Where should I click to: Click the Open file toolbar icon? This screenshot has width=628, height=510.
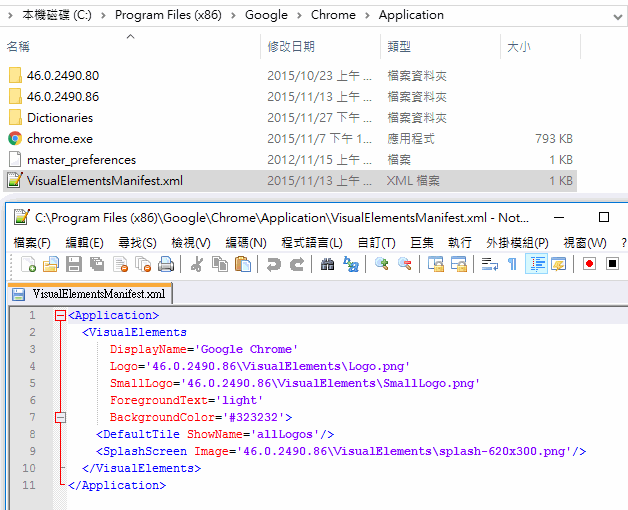click(x=51, y=264)
